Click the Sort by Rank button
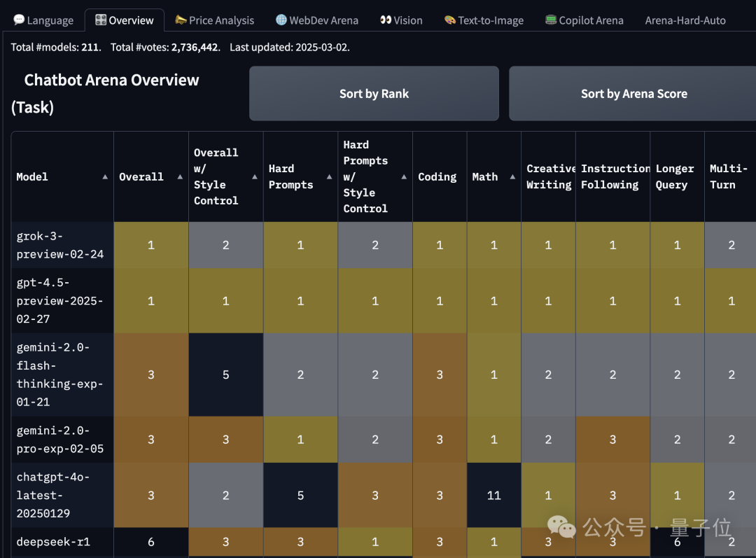This screenshot has width=756, height=558. 373,93
